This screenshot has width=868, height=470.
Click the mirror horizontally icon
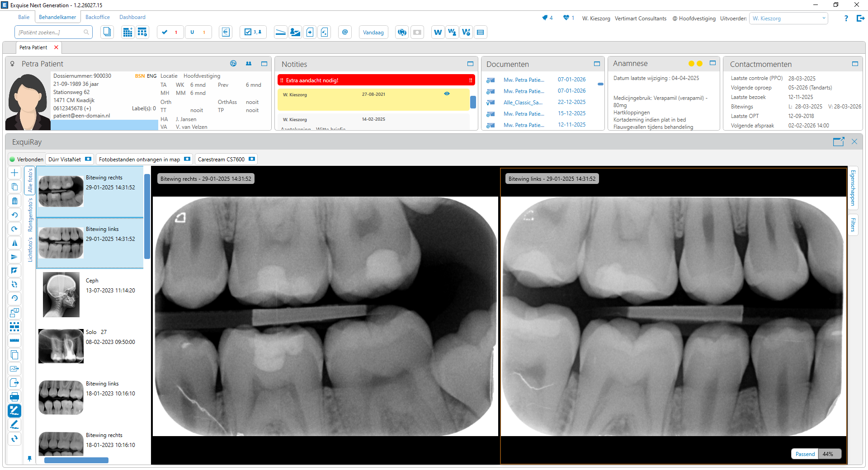pyautogui.click(x=14, y=243)
